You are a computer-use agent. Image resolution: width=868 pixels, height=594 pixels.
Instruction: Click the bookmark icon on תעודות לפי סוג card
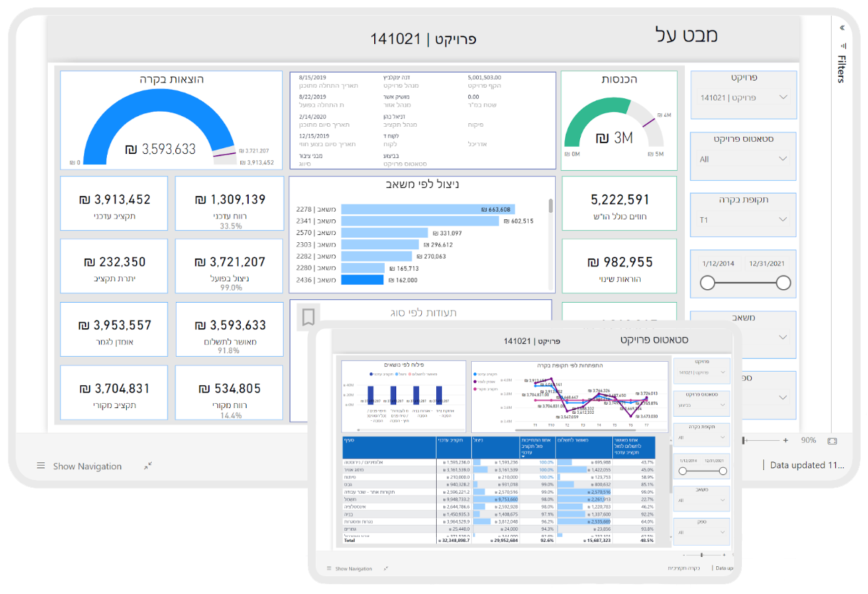point(309,316)
